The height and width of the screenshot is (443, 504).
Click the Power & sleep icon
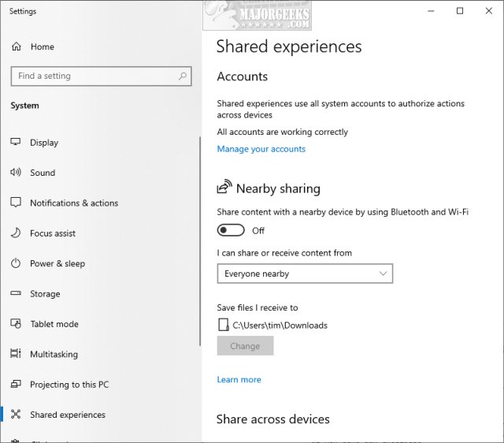pyautogui.click(x=15, y=263)
